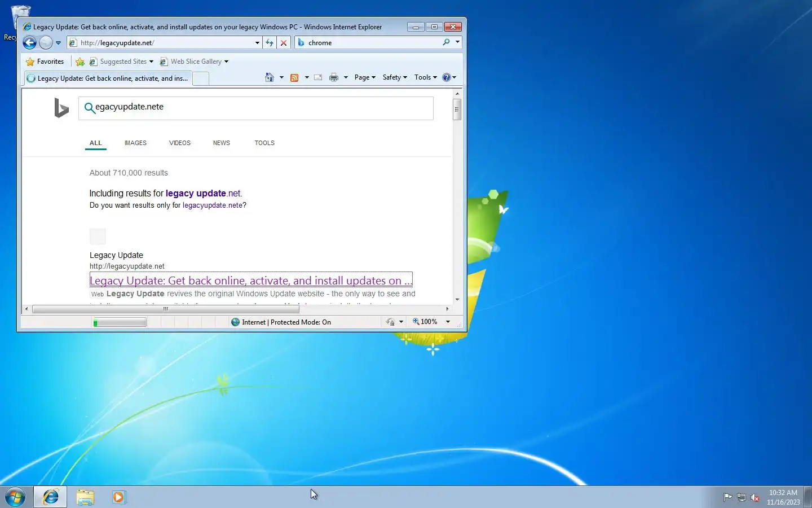Click the Show desktop button at taskbar end
Image resolution: width=812 pixels, height=508 pixels.
tap(807, 497)
